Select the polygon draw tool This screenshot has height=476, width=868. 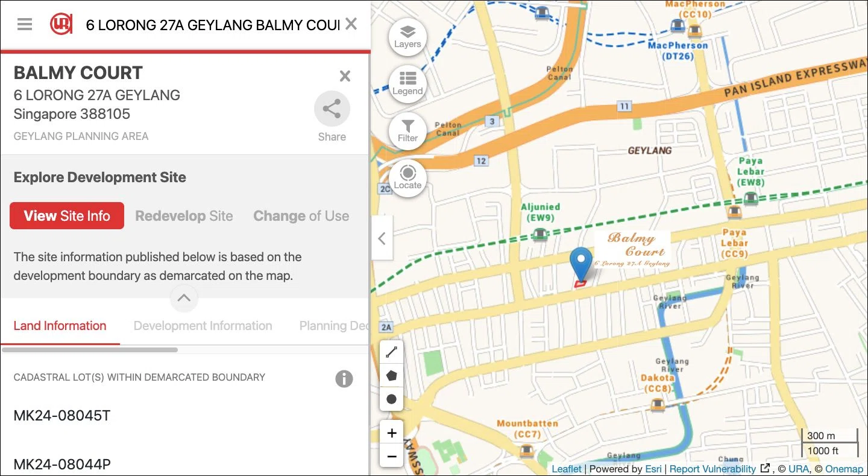click(391, 376)
